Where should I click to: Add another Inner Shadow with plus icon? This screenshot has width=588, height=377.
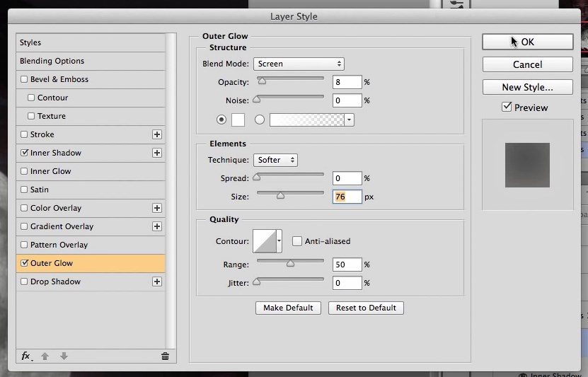click(x=157, y=153)
